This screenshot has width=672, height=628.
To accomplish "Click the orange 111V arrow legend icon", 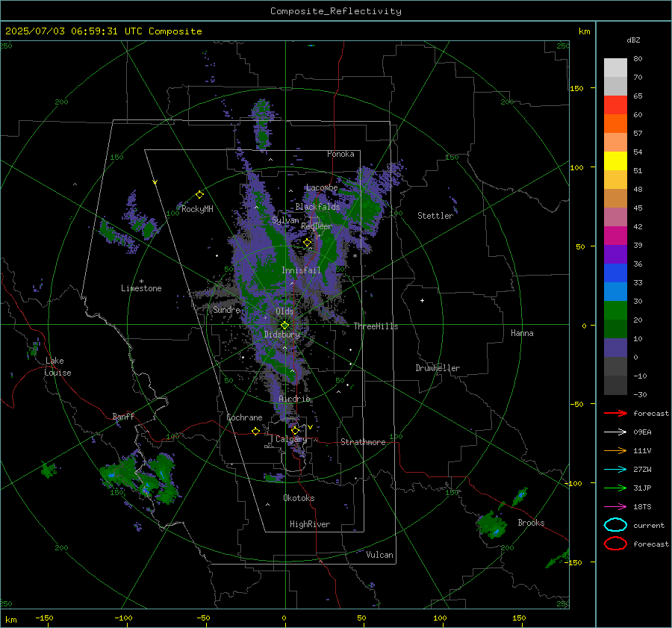I will (615, 450).
